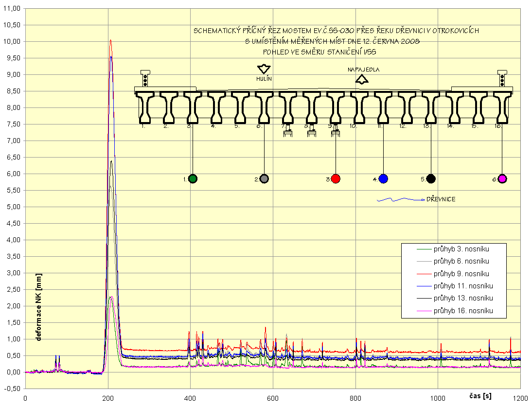Click the black sensor marker number 5
The width and height of the screenshot is (532, 407).
[431, 178]
